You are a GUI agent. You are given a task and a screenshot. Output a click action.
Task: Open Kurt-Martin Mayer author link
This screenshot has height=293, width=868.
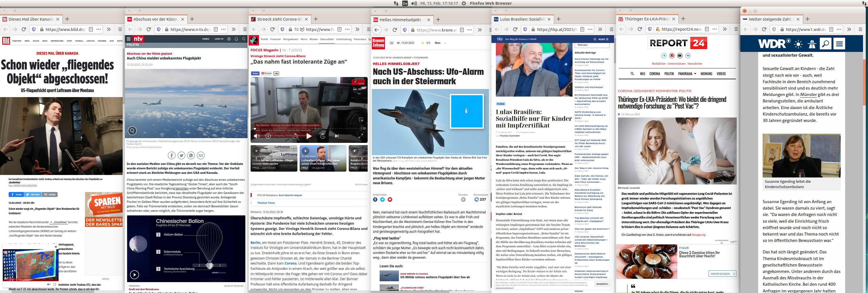[x=290, y=195]
